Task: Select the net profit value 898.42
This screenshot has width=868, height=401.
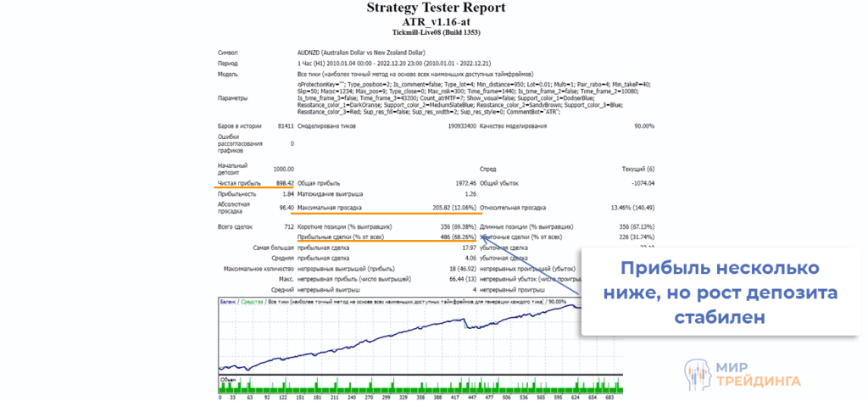Action: pyautogui.click(x=284, y=182)
